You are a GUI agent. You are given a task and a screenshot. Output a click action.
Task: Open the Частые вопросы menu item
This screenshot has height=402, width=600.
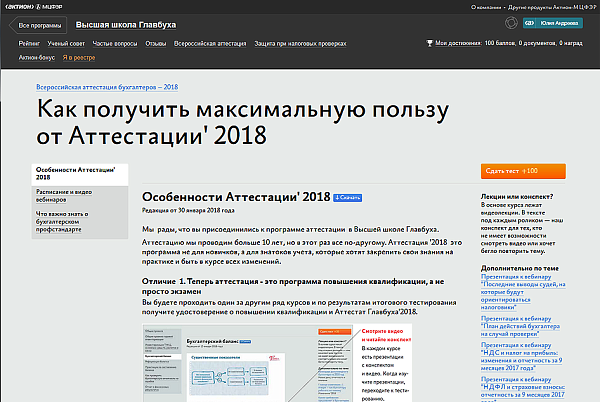115,44
